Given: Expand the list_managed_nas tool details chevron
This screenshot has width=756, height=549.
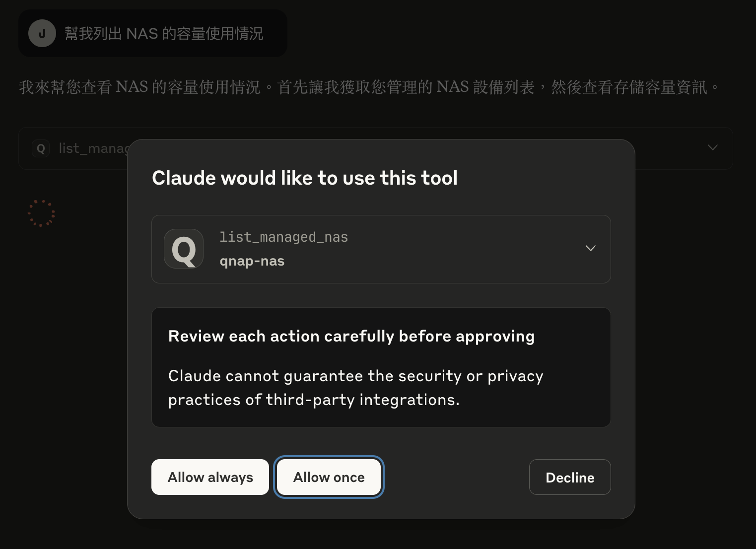Looking at the screenshot, I should coord(591,248).
